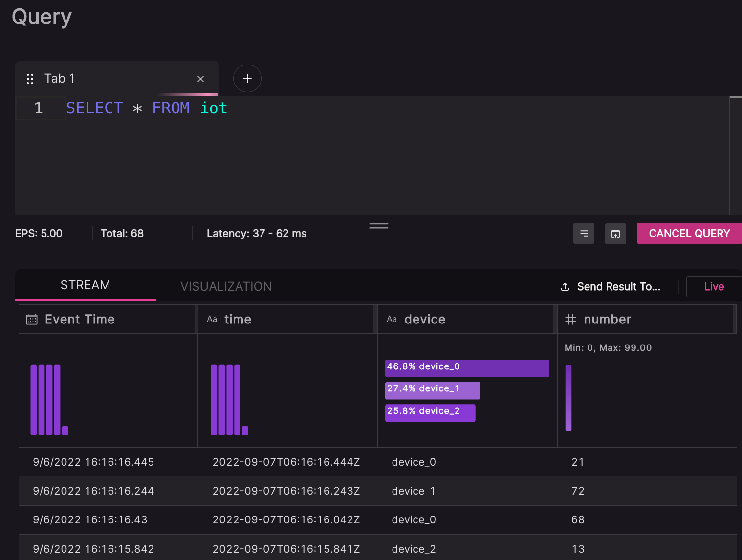Click the Aa type icon of device column
The width and height of the screenshot is (742, 560).
click(392, 320)
